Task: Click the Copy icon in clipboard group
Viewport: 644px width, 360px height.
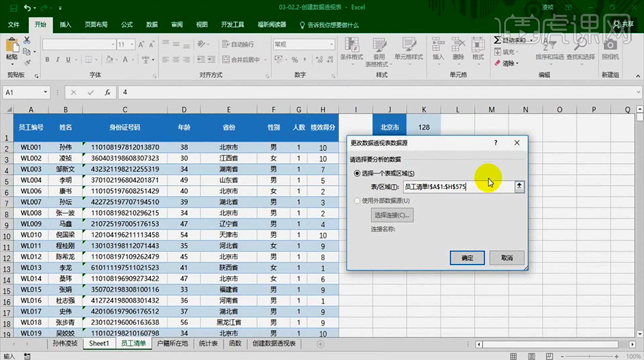Action: click(27, 52)
